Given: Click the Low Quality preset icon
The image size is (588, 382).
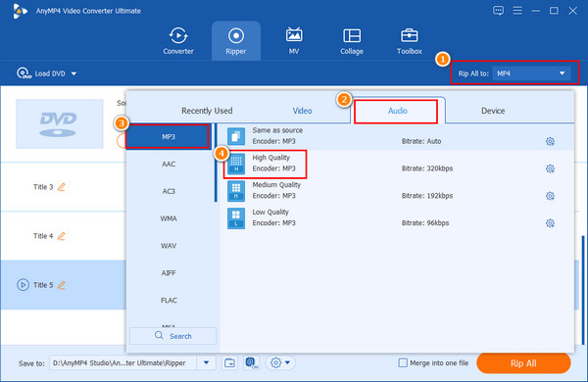Looking at the screenshot, I should (236, 218).
